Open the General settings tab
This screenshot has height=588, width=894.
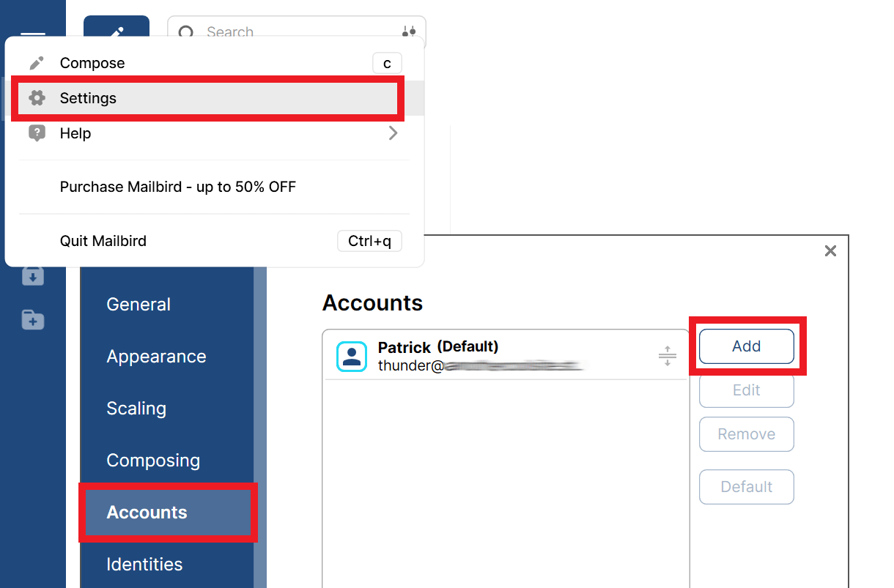point(138,304)
